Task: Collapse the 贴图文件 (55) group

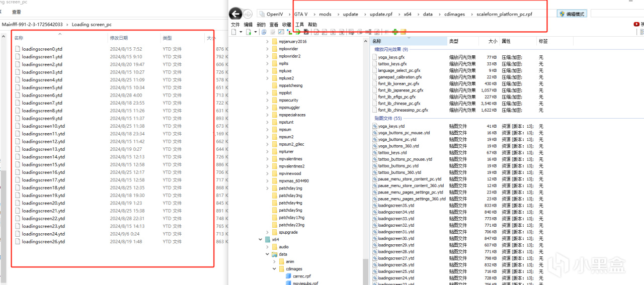Action: 388,119
